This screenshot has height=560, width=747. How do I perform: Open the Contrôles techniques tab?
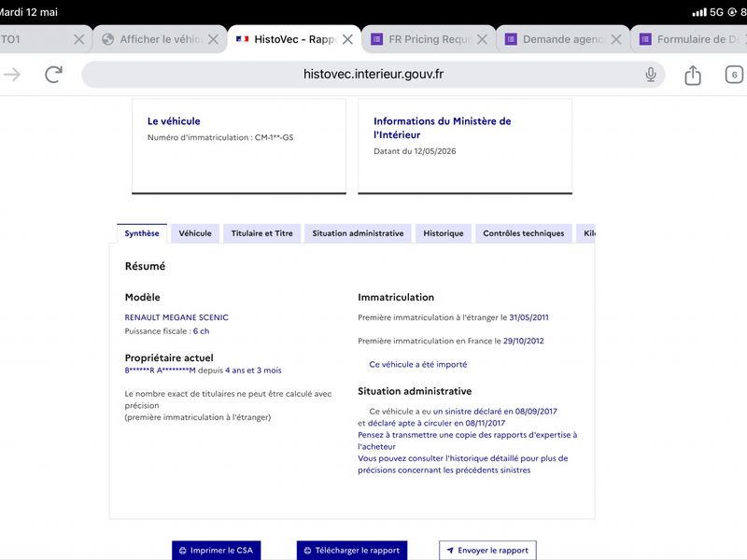(x=524, y=233)
